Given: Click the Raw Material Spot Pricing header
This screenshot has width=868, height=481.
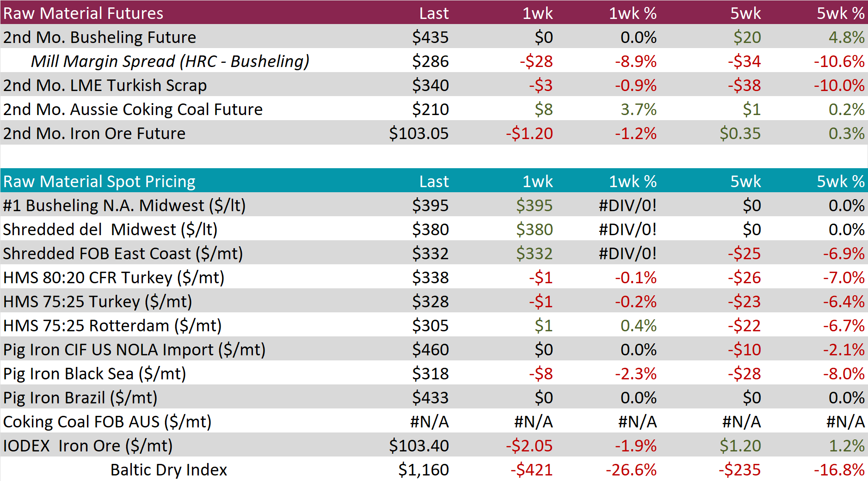Looking at the screenshot, I should [x=99, y=181].
